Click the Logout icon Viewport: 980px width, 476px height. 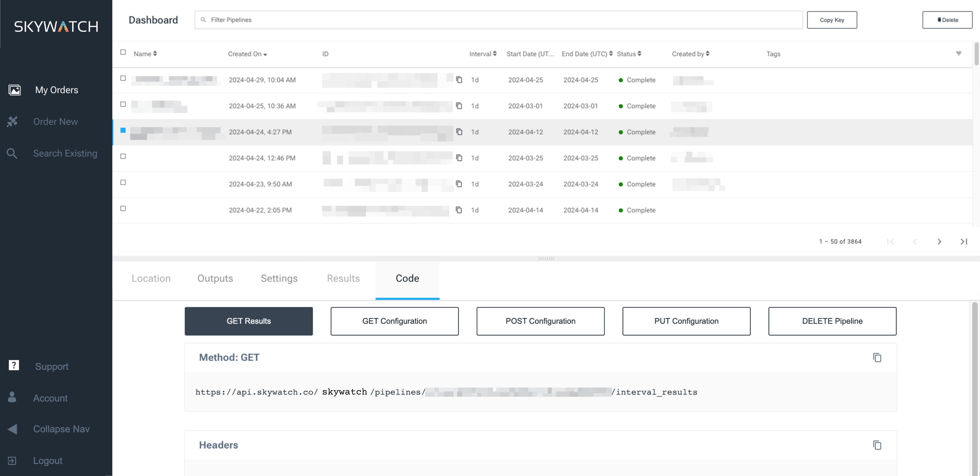coord(13,460)
